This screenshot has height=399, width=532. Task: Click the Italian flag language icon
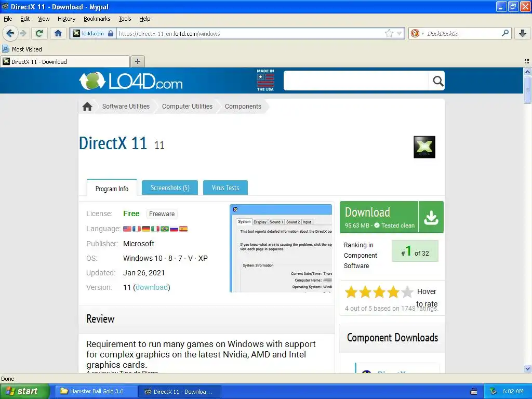155,229
